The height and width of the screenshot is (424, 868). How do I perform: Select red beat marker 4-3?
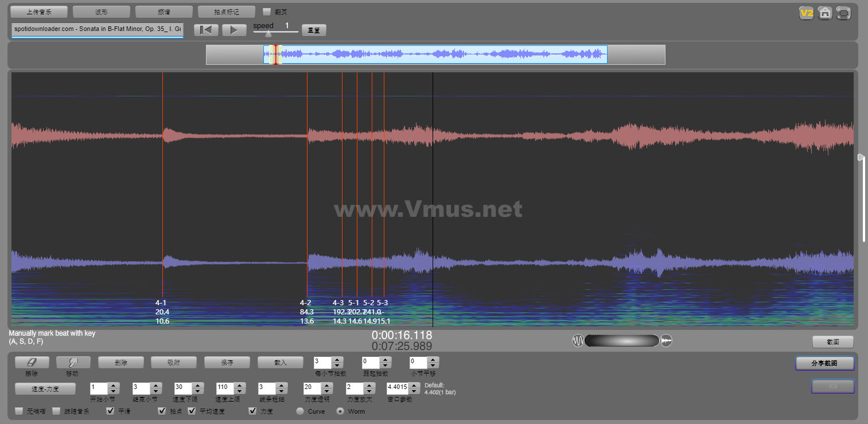coord(338,302)
